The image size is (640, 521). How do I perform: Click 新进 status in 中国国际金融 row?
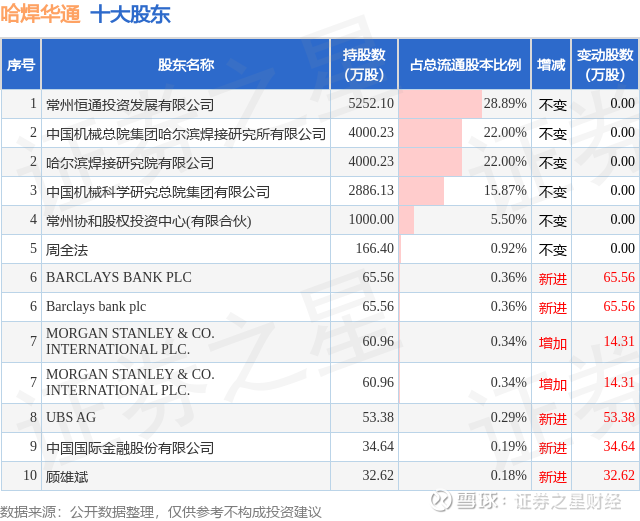click(x=553, y=448)
